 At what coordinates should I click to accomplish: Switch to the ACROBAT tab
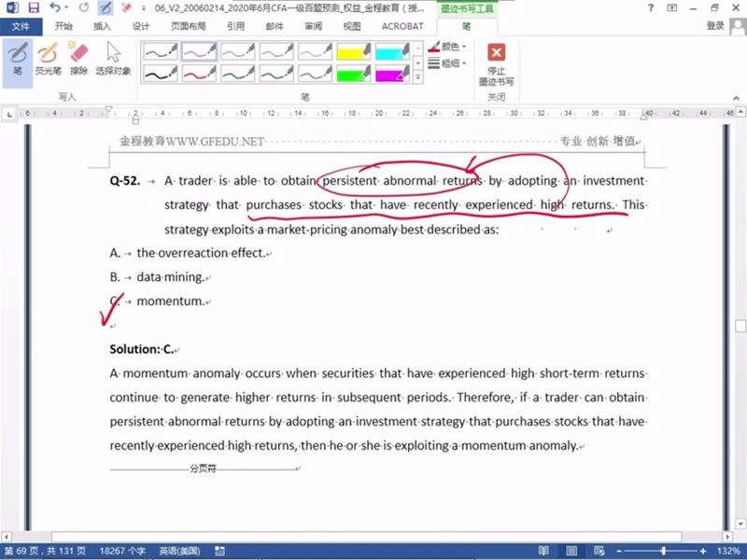click(402, 26)
